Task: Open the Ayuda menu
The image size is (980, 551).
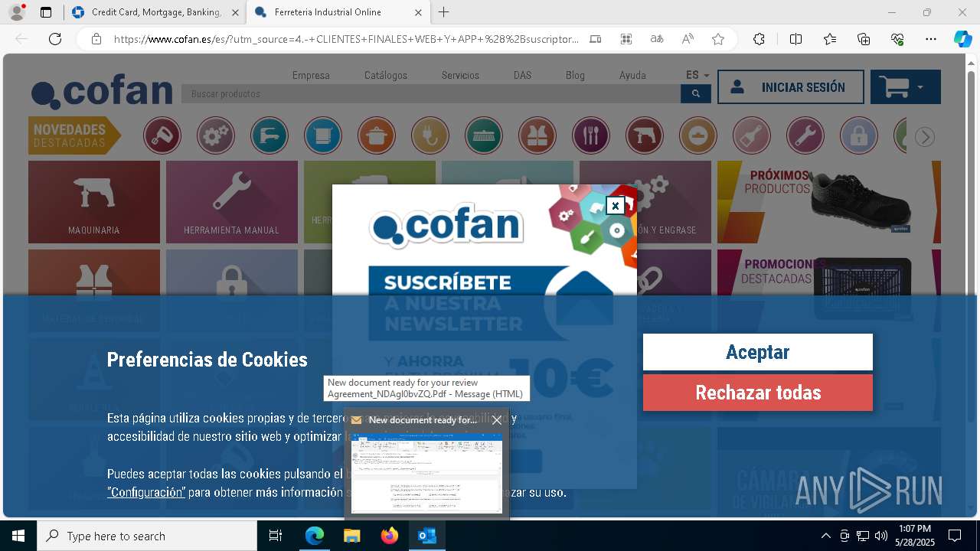Action: 632,75
